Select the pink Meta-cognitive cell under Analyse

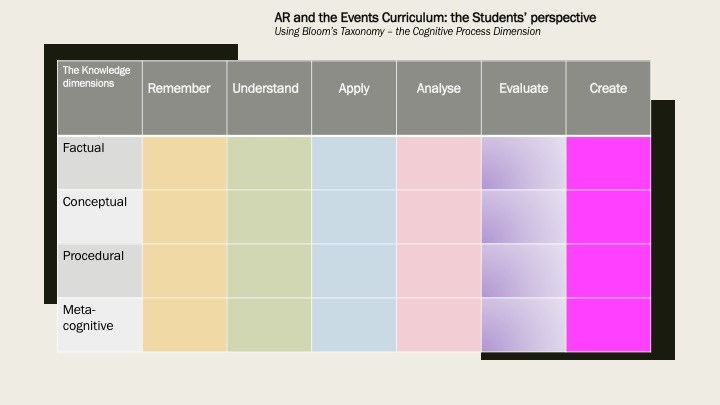(439, 324)
